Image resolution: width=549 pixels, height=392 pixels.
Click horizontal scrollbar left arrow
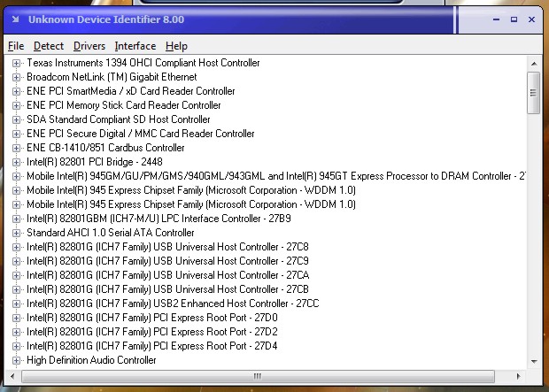pyautogui.click(x=12, y=377)
